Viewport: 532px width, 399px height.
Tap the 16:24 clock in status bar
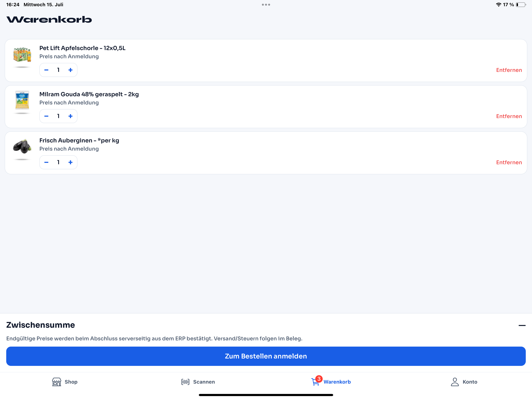point(13,4)
